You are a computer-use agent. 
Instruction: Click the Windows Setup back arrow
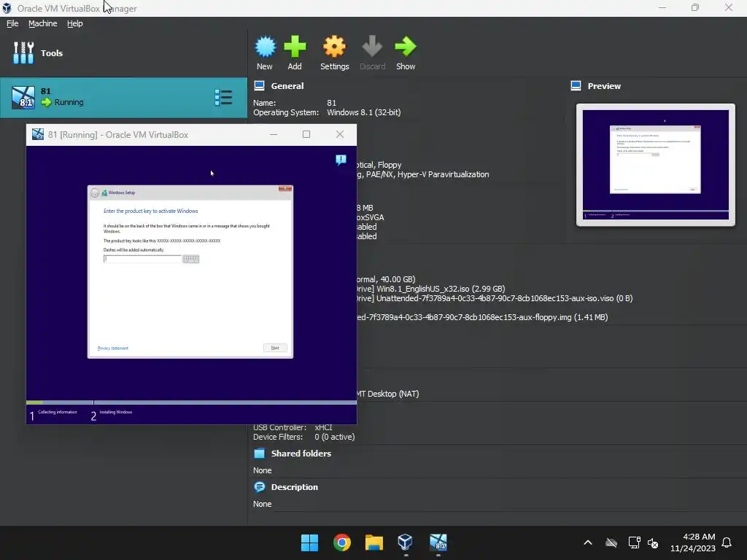(x=95, y=192)
